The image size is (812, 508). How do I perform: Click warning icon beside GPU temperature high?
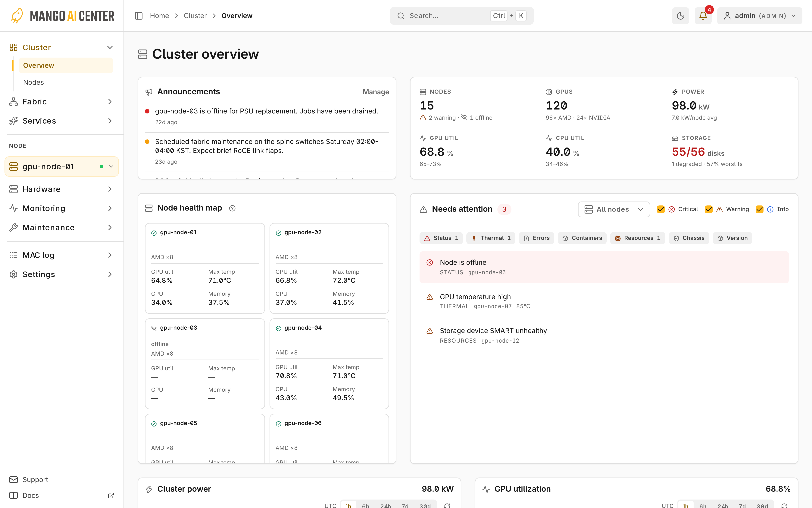[x=429, y=297]
